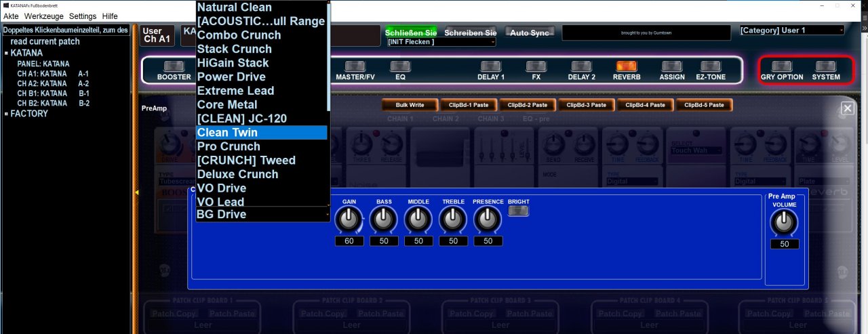Open the Akte menu

[x=11, y=16]
